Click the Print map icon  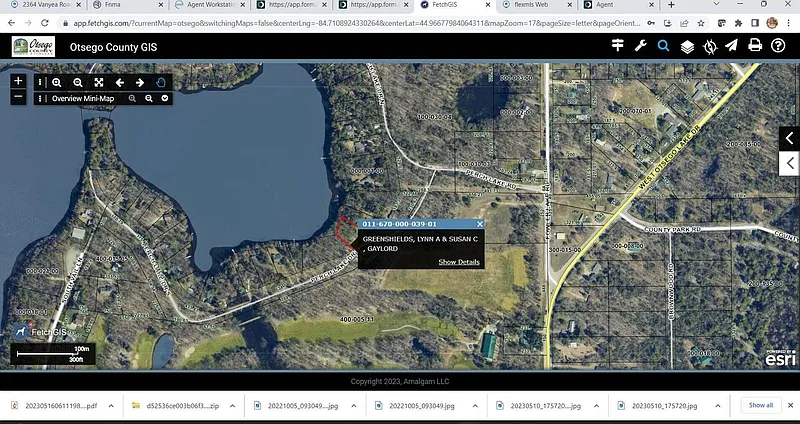tap(755, 46)
